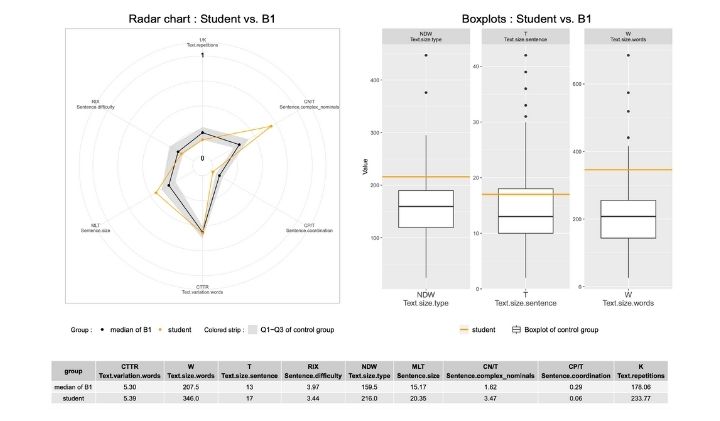
Task: Click the orange student dot in radar legend
Action: coord(160,328)
